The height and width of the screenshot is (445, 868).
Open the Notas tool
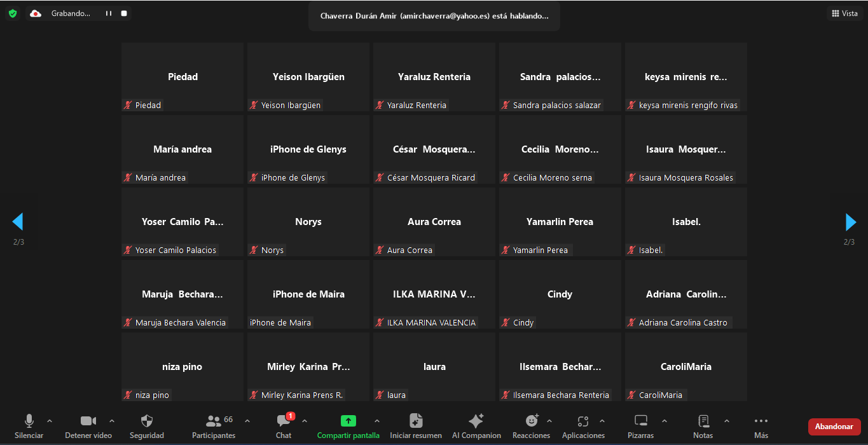[703, 421]
